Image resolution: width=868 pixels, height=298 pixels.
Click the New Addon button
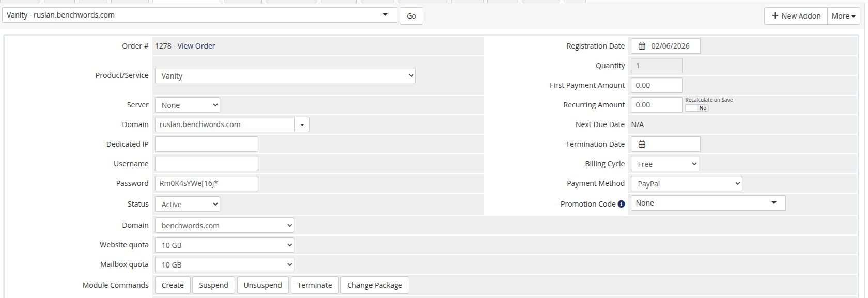[x=796, y=16]
